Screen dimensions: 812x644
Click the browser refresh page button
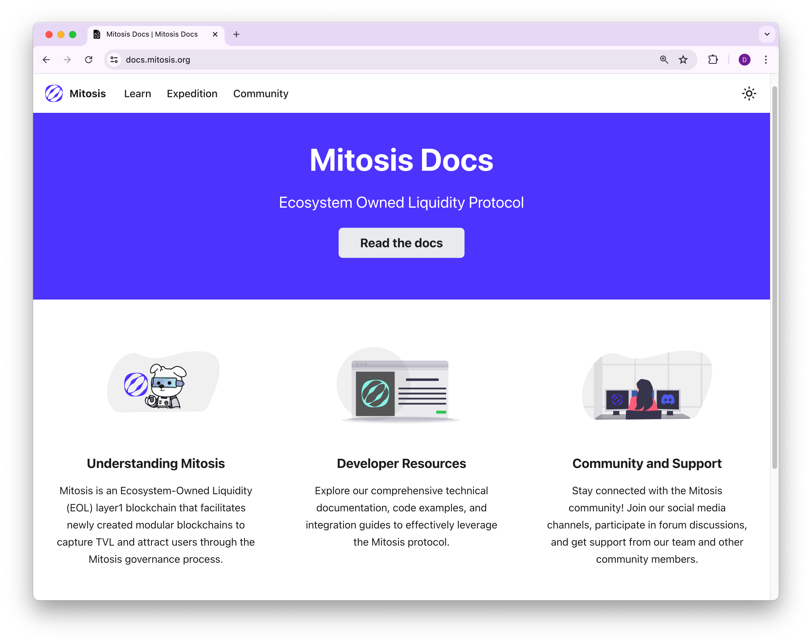coord(89,59)
